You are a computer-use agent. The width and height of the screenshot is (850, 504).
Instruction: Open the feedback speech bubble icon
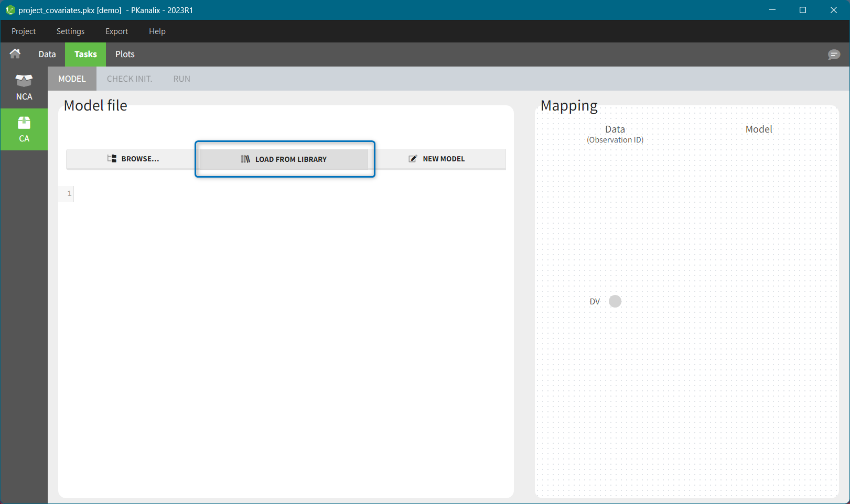[x=834, y=54]
